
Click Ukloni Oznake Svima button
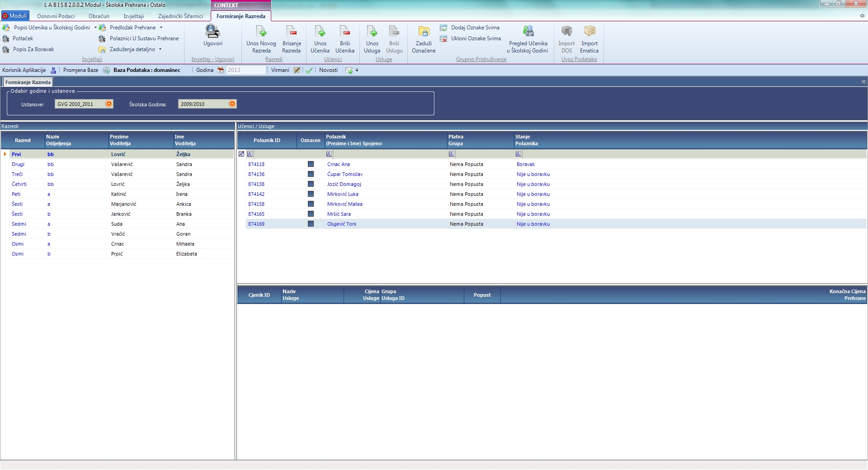(475, 38)
